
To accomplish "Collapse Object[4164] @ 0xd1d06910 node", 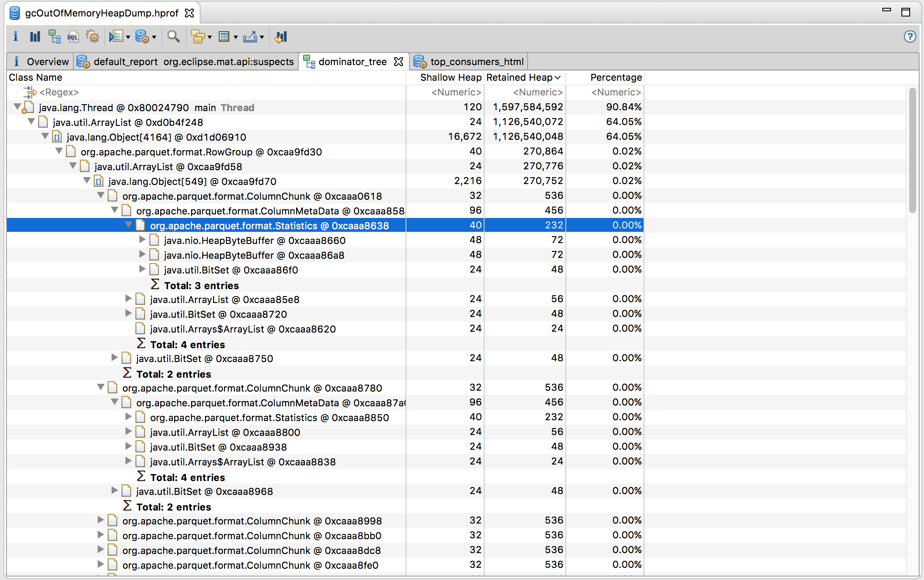I will point(45,136).
